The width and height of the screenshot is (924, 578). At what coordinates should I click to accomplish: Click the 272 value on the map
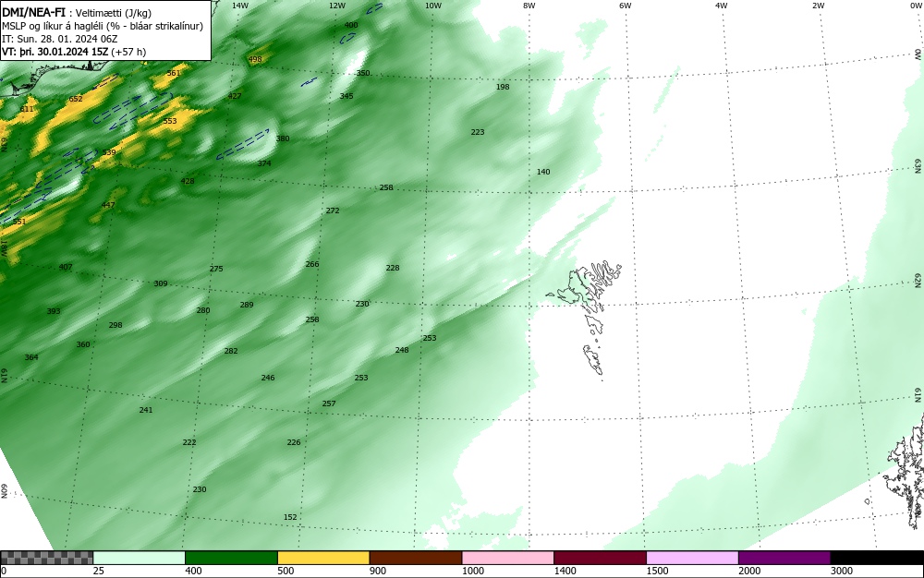(x=333, y=211)
